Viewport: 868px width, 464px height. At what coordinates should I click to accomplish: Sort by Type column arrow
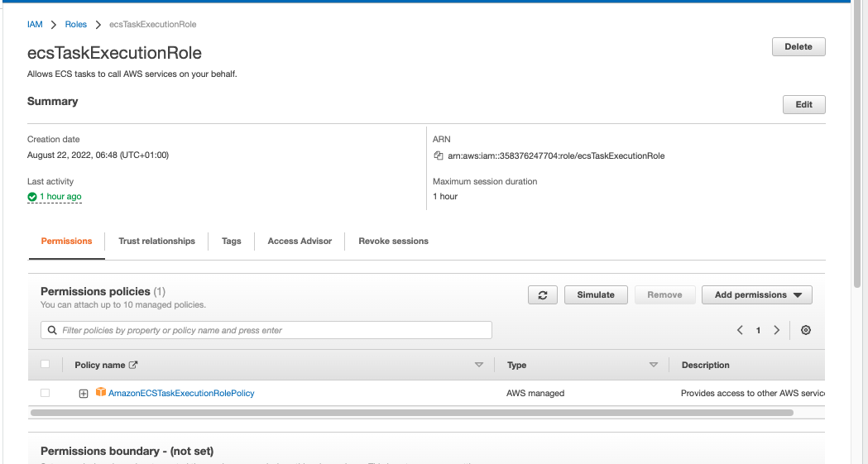(x=653, y=365)
